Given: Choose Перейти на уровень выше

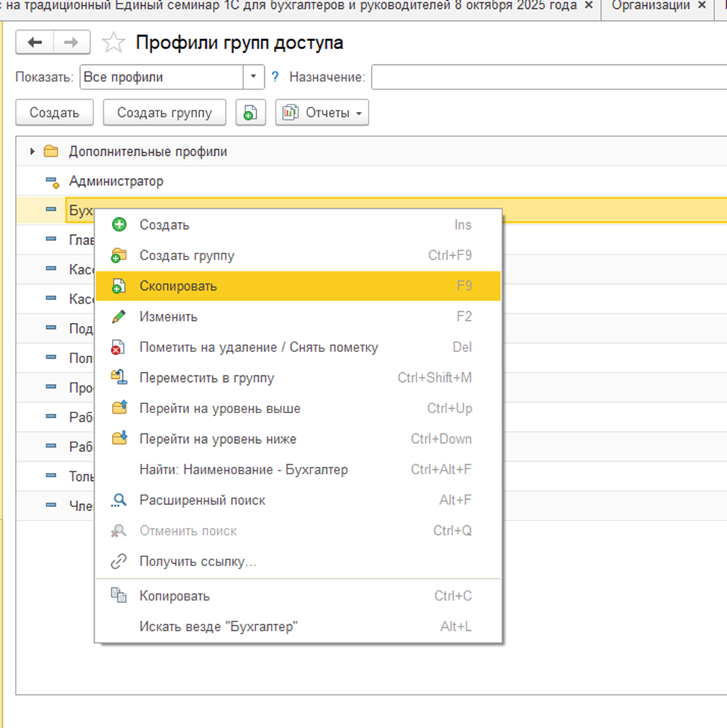Looking at the screenshot, I should coord(299,409).
